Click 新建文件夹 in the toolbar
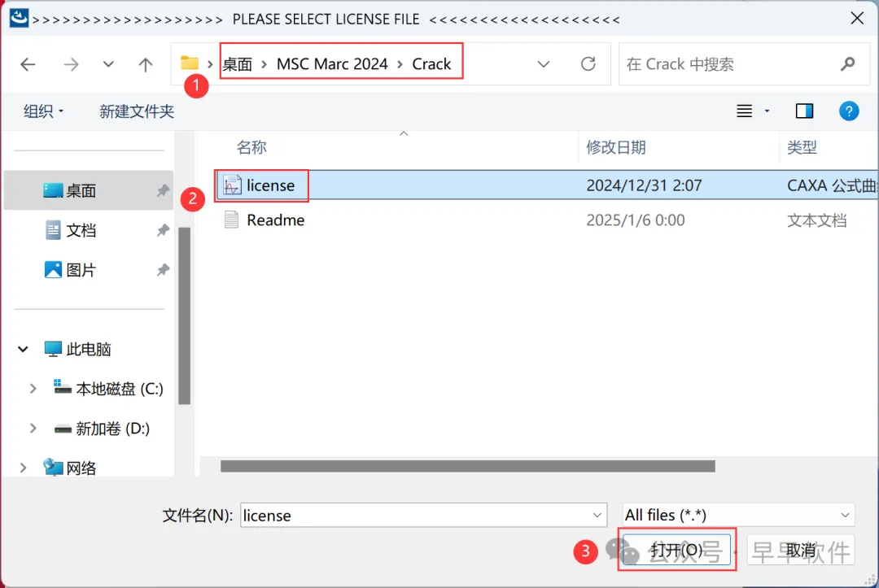This screenshot has height=588, width=879. [137, 111]
